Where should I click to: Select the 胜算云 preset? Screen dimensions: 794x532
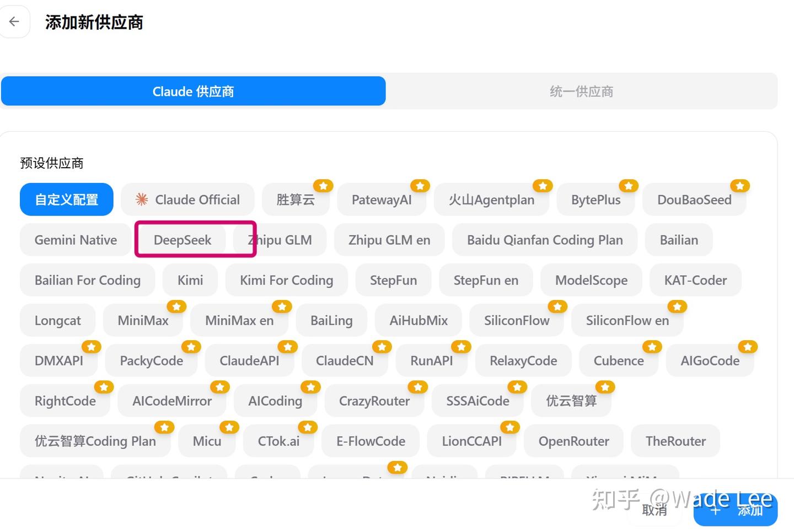tap(296, 200)
